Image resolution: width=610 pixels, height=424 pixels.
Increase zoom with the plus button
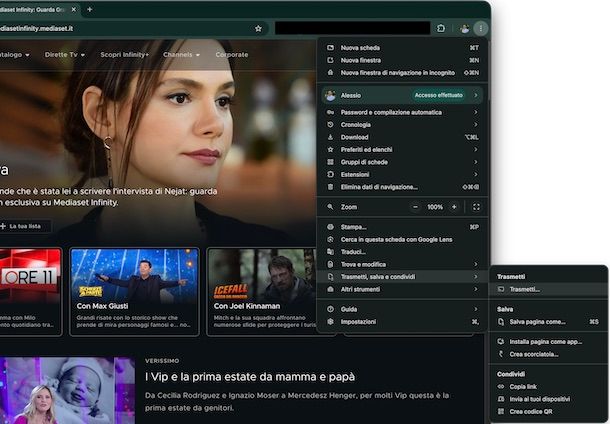454,207
